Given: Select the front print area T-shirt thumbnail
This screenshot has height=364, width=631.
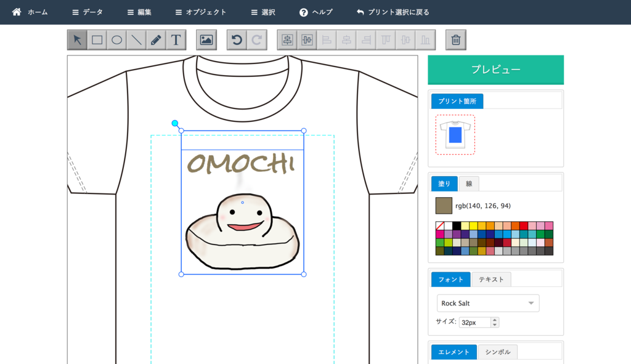Looking at the screenshot, I should [x=455, y=135].
